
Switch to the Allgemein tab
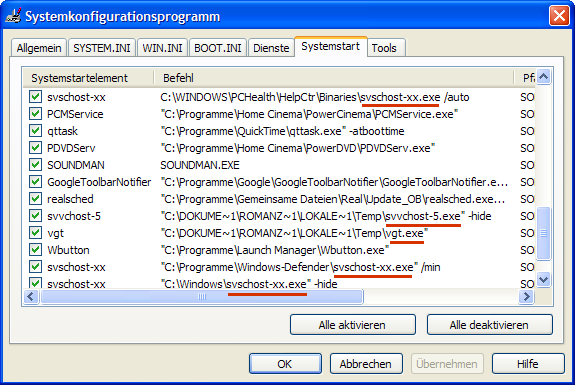(39, 48)
